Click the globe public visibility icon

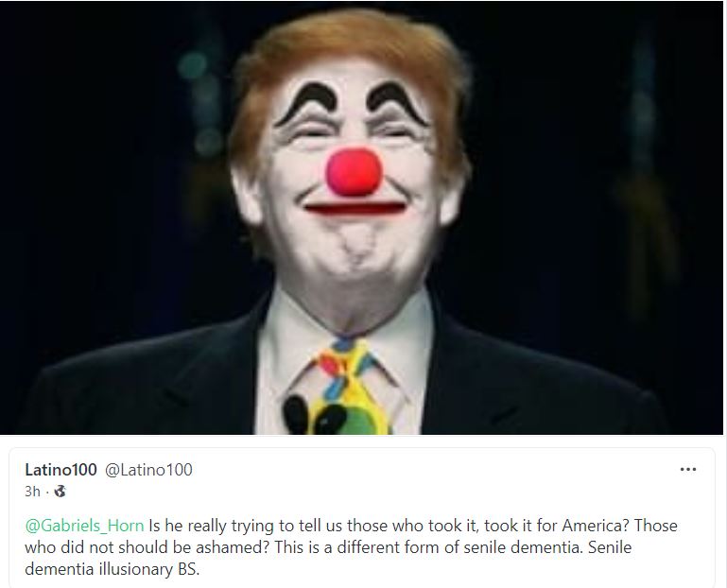[60, 491]
